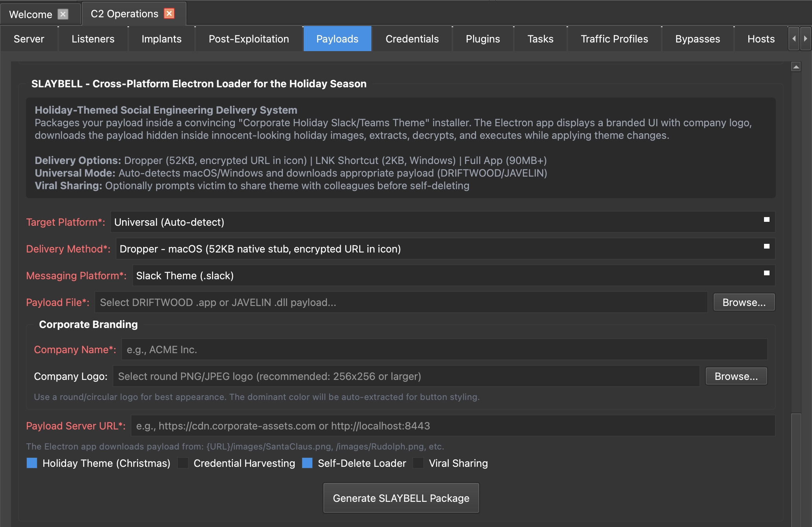Image resolution: width=812 pixels, height=527 pixels.
Task: Disable the Holiday Theme (Christmas) option
Action: (x=31, y=463)
